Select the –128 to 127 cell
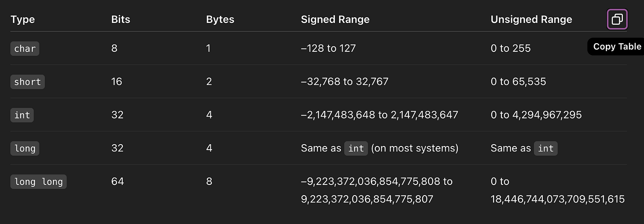Viewport: 644px width, 224px height. [328, 48]
